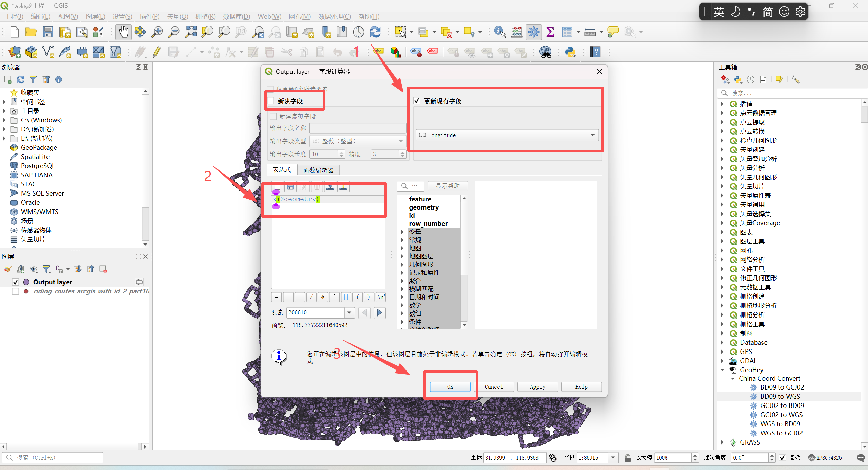The height and width of the screenshot is (470, 868).
Task: Open the Identify Features tool
Action: (499, 32)
